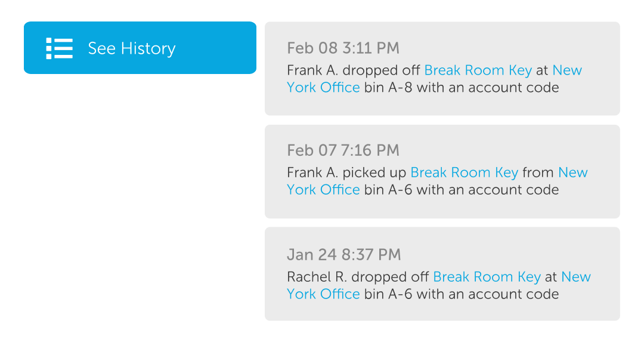Click Frank A. in the picked up entry
Screen dimensions: 644x342
(312, 172)
